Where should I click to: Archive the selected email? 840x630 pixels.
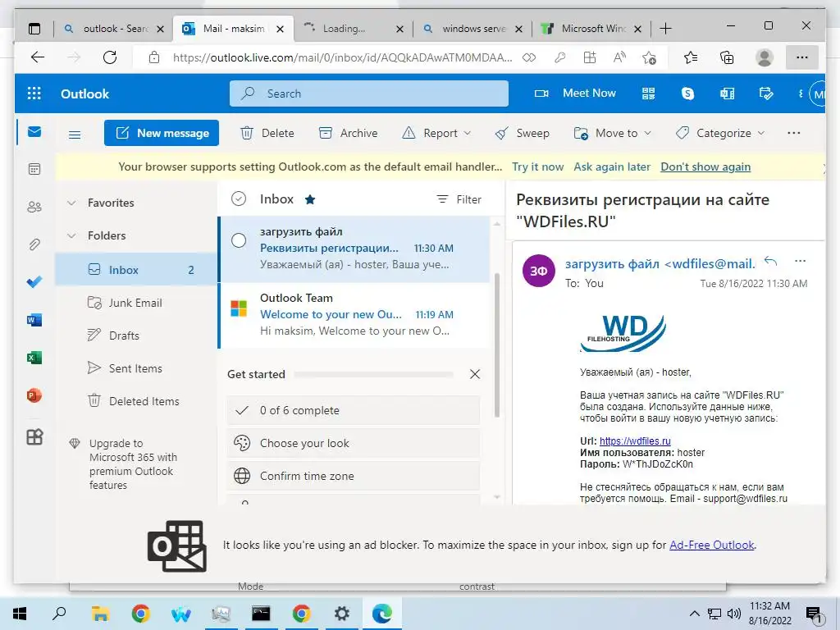[x=348, y=133]
